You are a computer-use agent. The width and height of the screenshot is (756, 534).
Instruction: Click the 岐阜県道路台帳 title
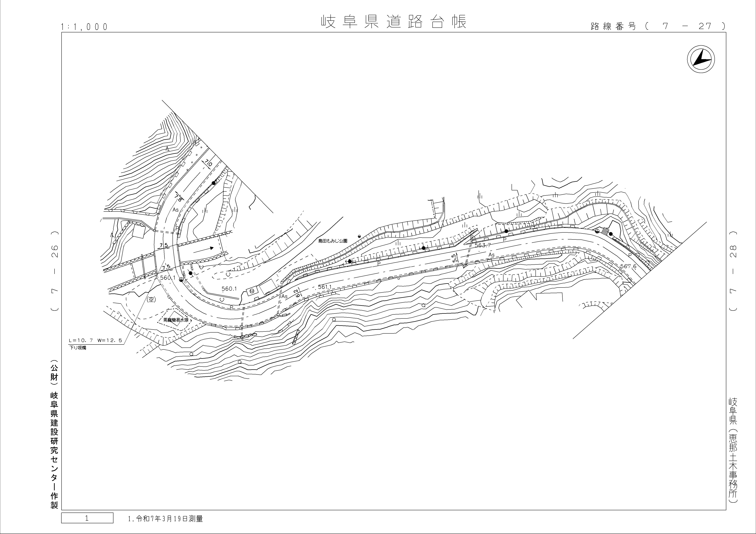394,22
